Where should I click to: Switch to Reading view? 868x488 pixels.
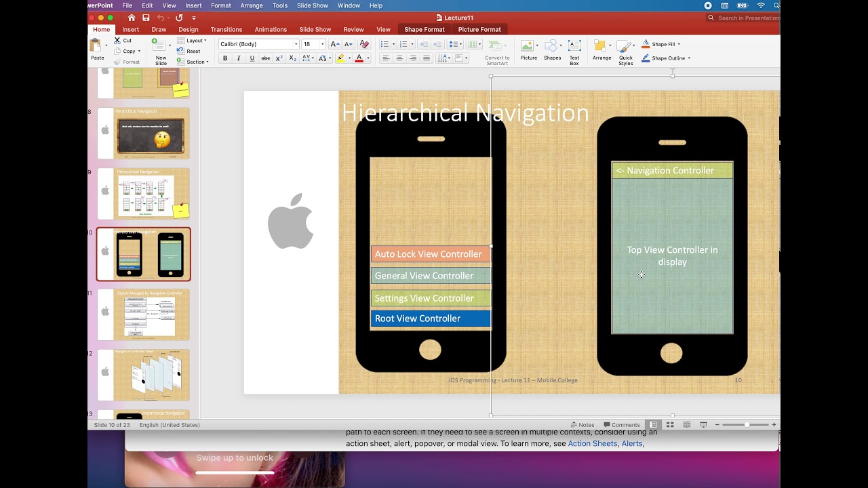(x=687, y=425)
